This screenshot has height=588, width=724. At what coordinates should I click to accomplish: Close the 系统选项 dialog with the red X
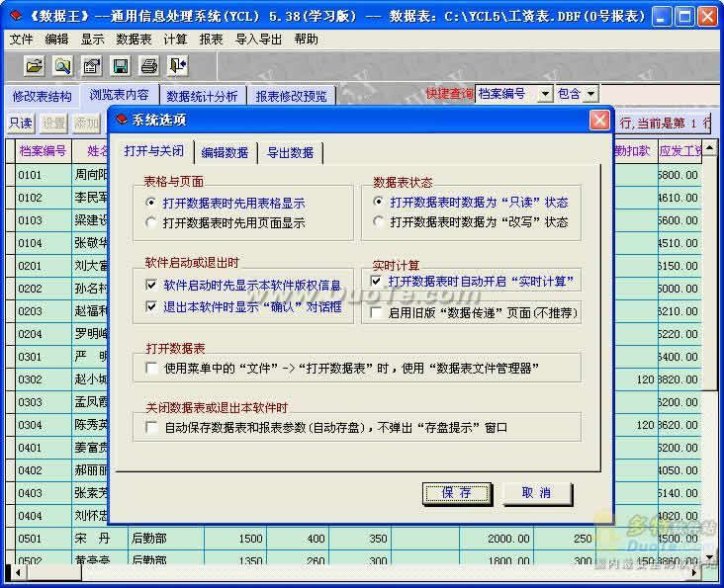(x=599, y=120)
